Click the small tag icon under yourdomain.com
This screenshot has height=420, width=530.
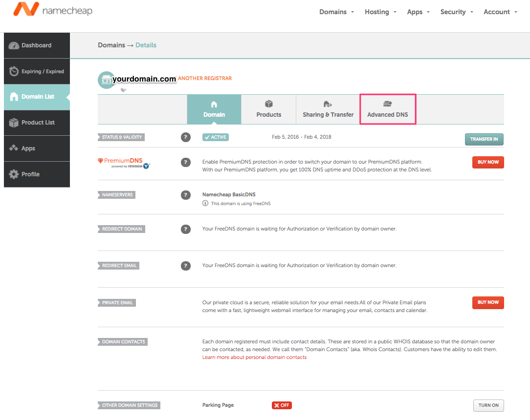click(x=123, y=90)
